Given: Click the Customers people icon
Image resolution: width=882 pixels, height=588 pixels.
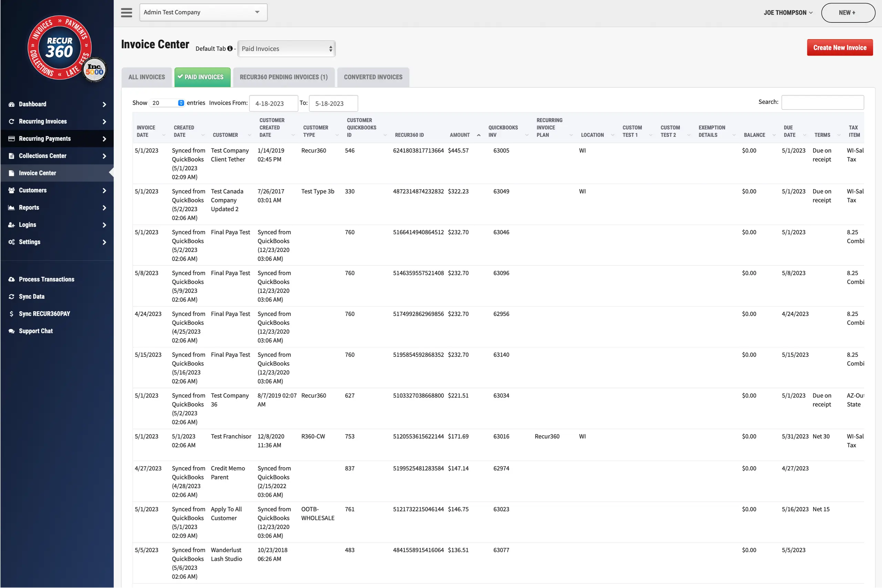Looking at the screenshot, I should coord(12,190).
